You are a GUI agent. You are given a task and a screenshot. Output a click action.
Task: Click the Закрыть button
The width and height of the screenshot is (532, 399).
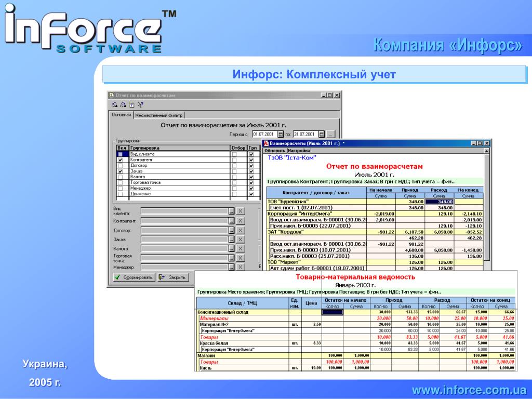(172, 277)
